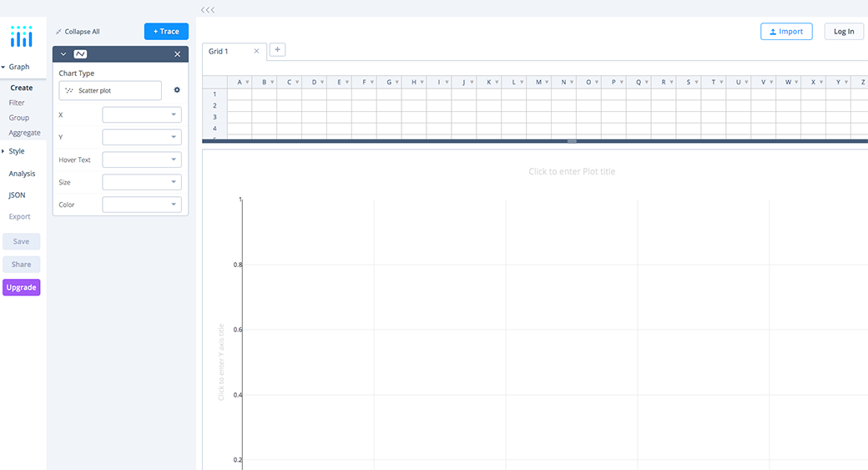Open chart type settings gear icon
Screen dimensions: 868x470
tap(177, 90)
